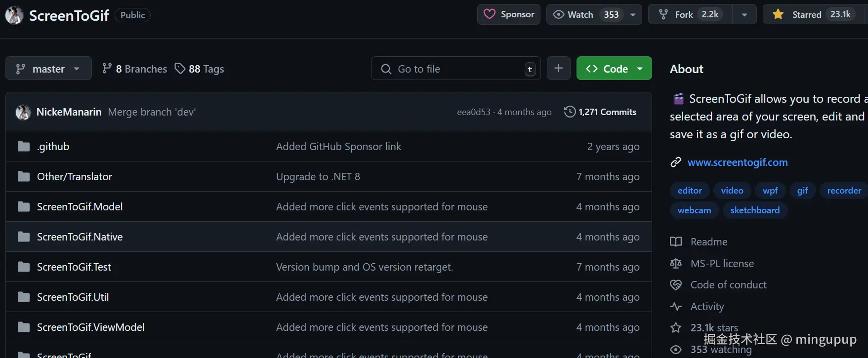Viewport: 868px width, 358px height.
Task: View the 88 Tags page
Action: click(x=200, y=69)
